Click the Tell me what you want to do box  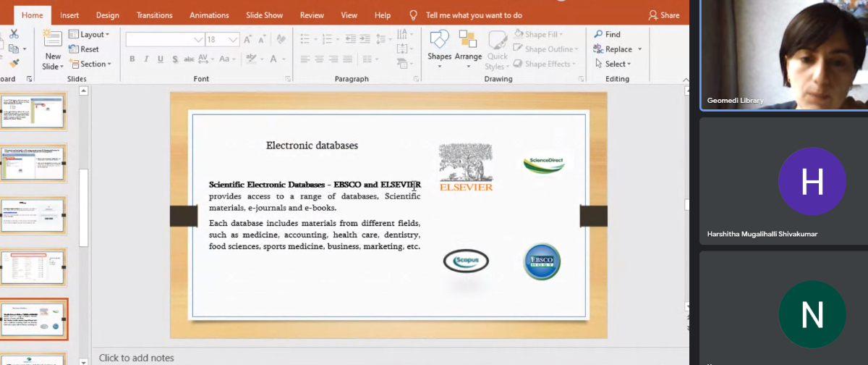tap(474, 14)
